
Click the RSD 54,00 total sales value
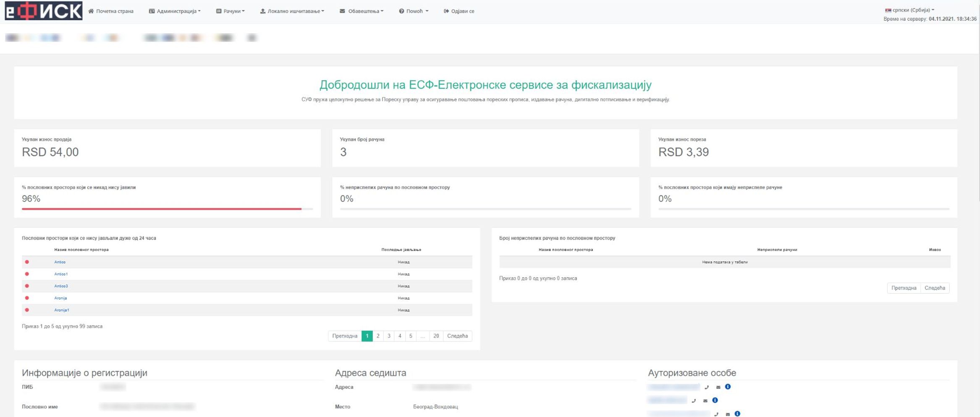pos(50,152)
